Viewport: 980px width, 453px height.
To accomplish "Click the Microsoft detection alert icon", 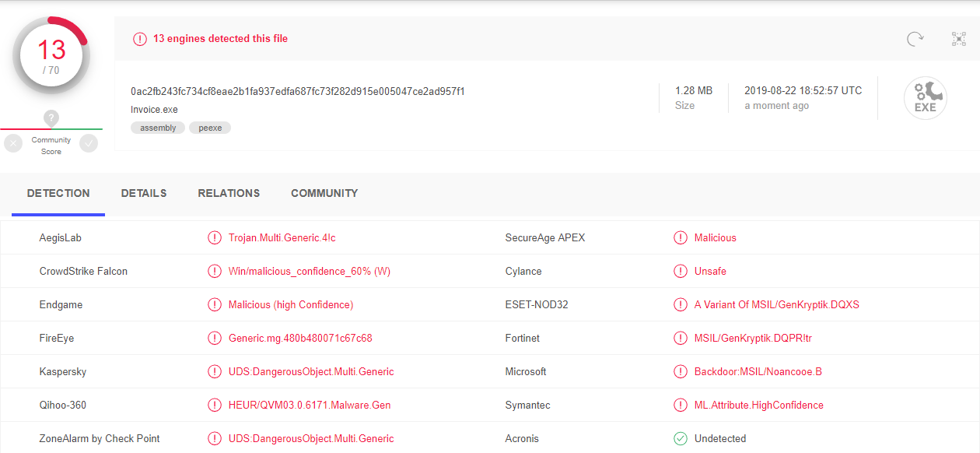I will [681, 372].
